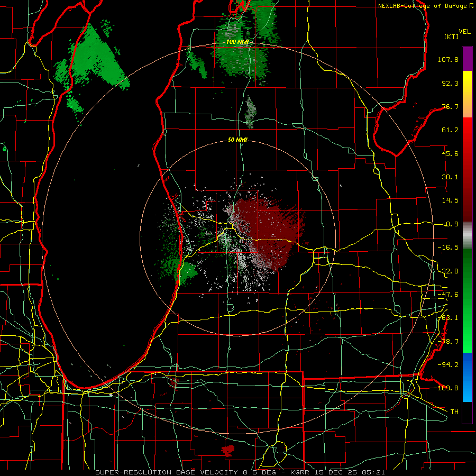Click the '50 NMI' range ring label
The width and height of the screenshot is (476, 476).
[237, 140]
